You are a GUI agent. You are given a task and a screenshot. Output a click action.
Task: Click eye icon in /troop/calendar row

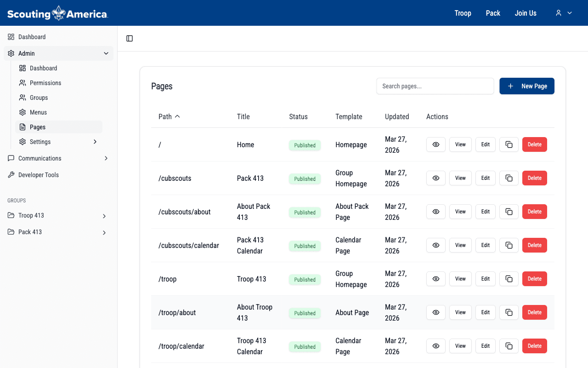point(436,346)
